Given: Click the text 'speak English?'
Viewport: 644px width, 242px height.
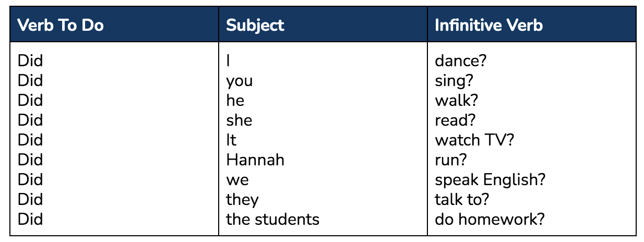Looking at the screenshot, I should click(x=490, y=180).
